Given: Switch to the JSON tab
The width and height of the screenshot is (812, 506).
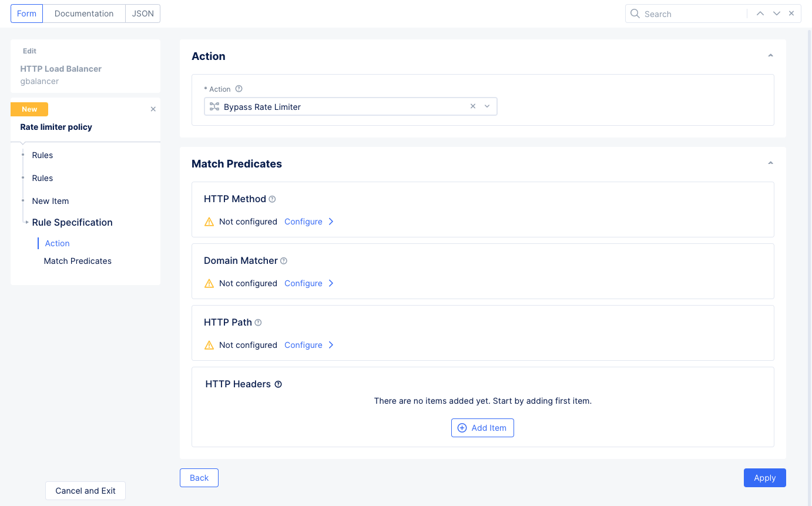Looking at the screenshot, I should (x=143, y=14).
